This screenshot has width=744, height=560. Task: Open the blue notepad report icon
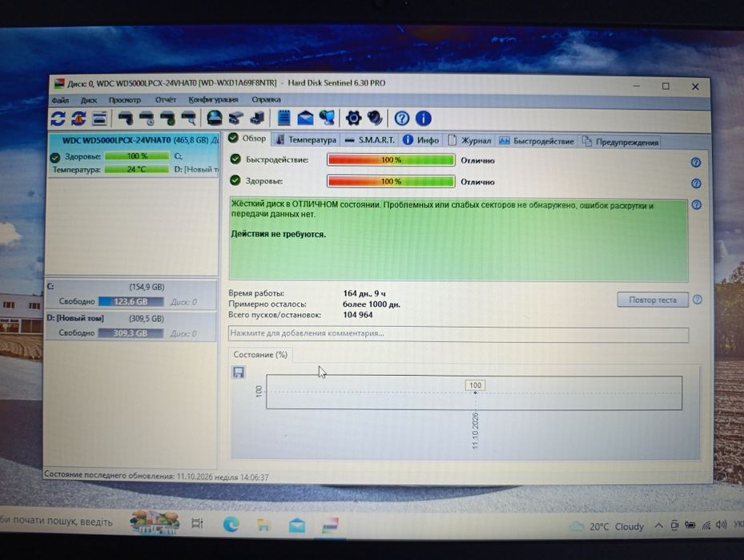tap(284, 118)
